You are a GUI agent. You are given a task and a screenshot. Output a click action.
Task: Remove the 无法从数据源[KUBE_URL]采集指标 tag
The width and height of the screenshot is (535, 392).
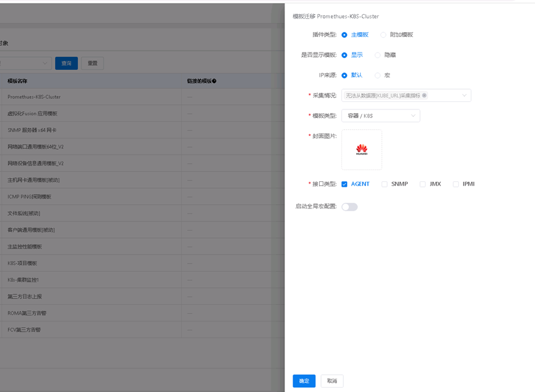click(x=424, y=95)
